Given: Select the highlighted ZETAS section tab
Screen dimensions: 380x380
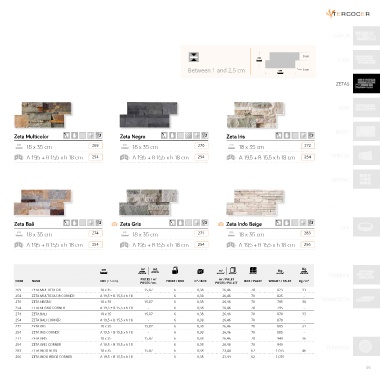Looking at the screenshot, I should coord(366,84).
